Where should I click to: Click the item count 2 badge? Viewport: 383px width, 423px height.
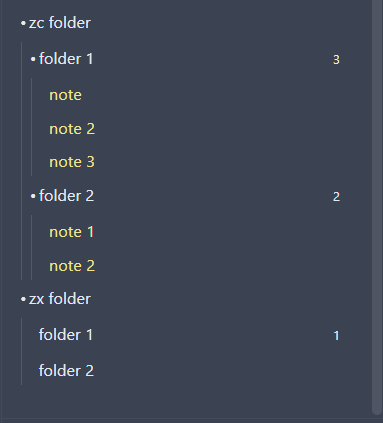click(x=336, y=197)
